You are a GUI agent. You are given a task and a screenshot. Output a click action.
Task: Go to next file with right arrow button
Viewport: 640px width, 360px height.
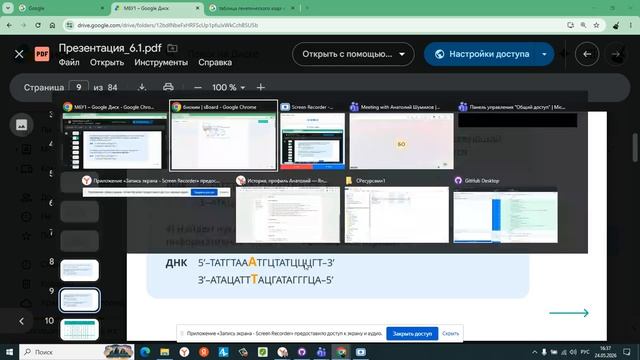(616, 54)
